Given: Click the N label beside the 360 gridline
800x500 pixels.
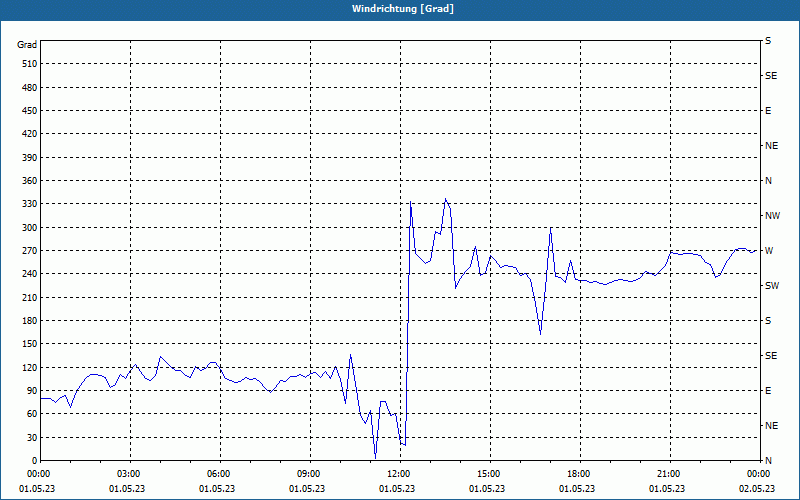Looking at the screenshot, I should click(x=768, y=181).
